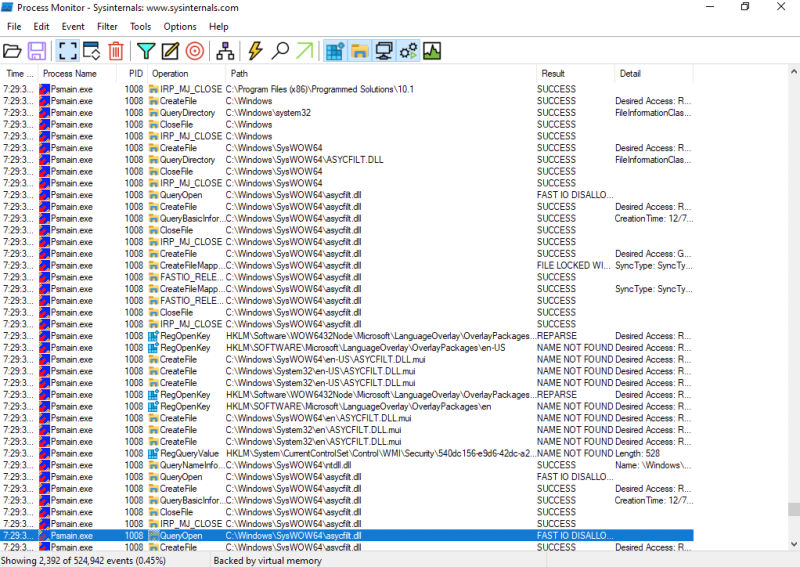This screenshot has height=567, width=800.
Task: Click Backed by virtual memory status text
Action: (268, 560)
